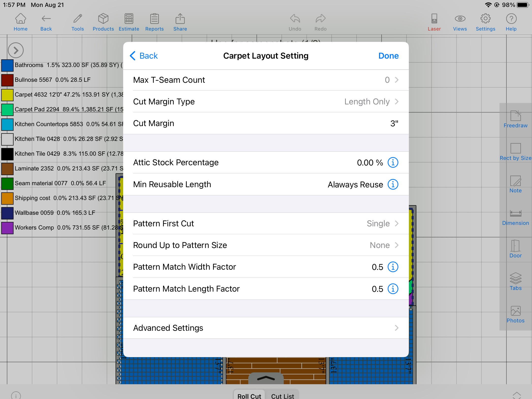Show info for Pattern Match Length Factor
This screenshot has height=399, width=532.
393,289
